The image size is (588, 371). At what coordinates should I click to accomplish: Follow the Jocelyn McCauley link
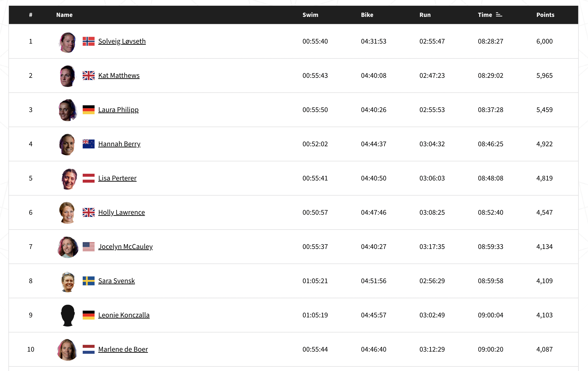(125, 247)
